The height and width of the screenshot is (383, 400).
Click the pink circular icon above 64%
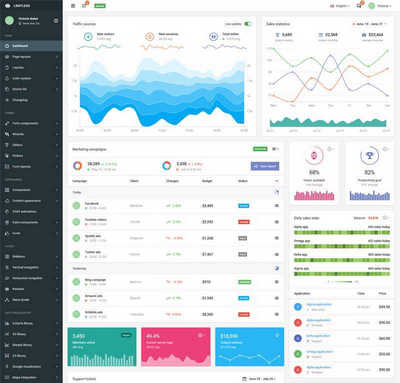tap(314, 155)
